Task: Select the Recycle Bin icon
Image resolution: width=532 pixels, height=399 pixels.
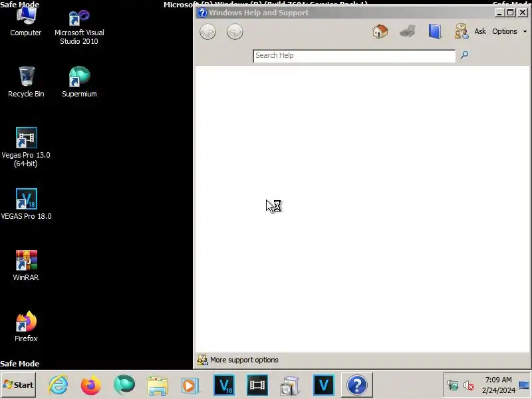Action: 26,82
